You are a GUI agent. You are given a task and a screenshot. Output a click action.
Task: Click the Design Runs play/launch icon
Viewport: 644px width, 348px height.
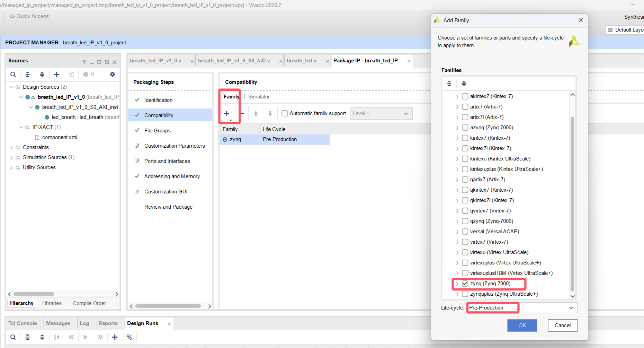(86, 337)
